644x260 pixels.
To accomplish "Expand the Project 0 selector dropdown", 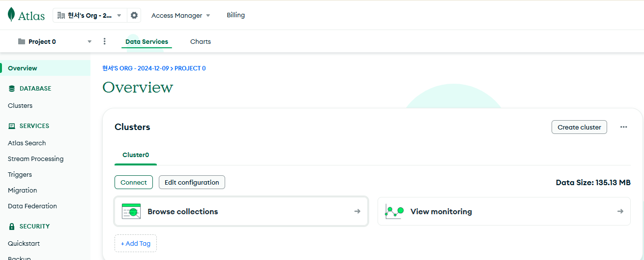I will [89, 41].
